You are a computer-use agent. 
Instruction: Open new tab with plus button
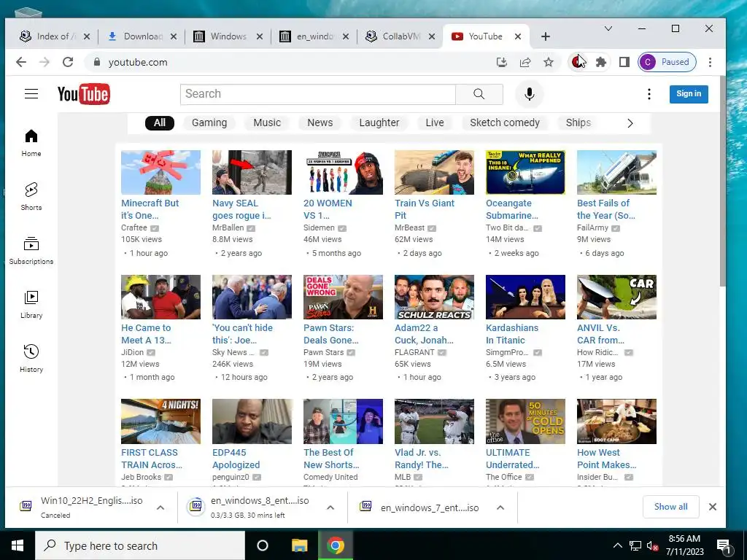click(x=546, y=36)
